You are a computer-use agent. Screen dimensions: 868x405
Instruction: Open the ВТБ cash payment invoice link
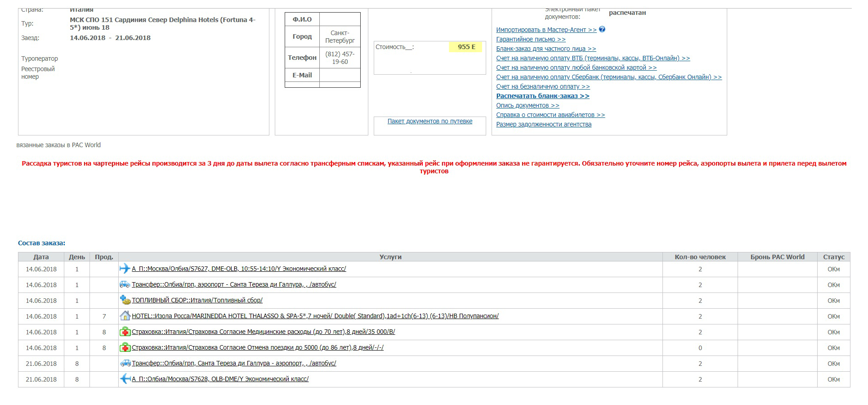click(593, 58)
